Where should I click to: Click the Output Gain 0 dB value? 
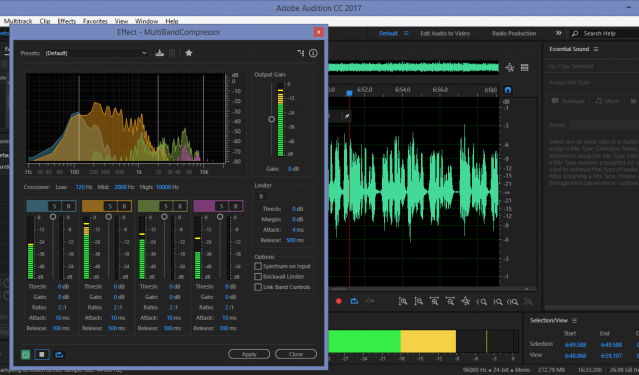[x=293, y=169]
